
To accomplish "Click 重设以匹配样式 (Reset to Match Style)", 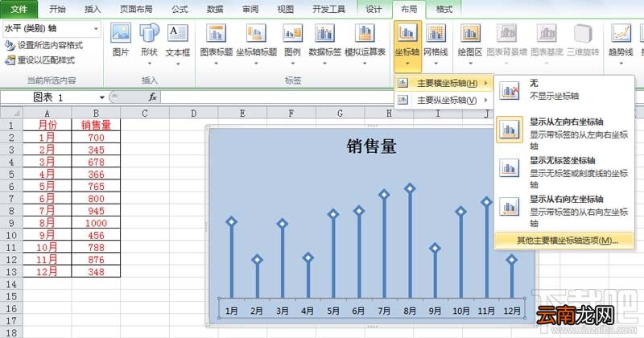I will (x=39, y=60).
